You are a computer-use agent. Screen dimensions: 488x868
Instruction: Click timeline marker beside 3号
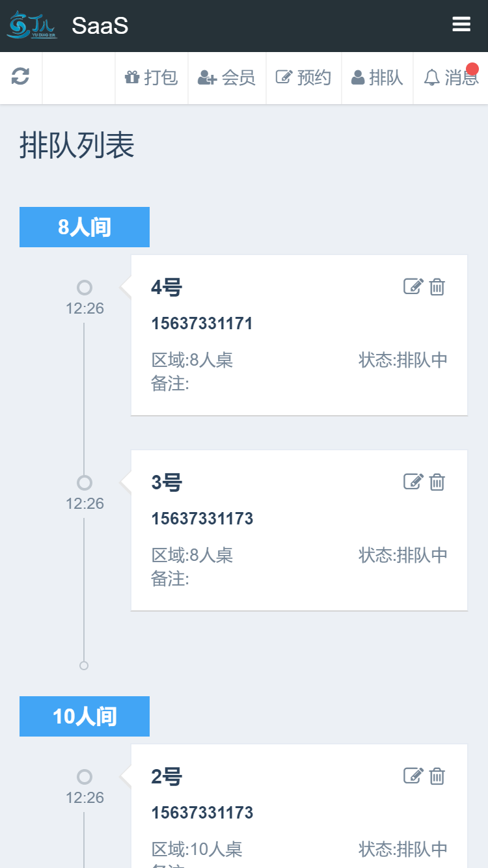click(85, 483)
